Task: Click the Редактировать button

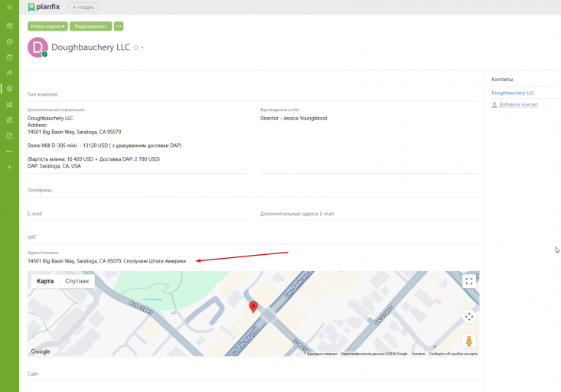Action: pyautogui.click(x=91, y=26)
